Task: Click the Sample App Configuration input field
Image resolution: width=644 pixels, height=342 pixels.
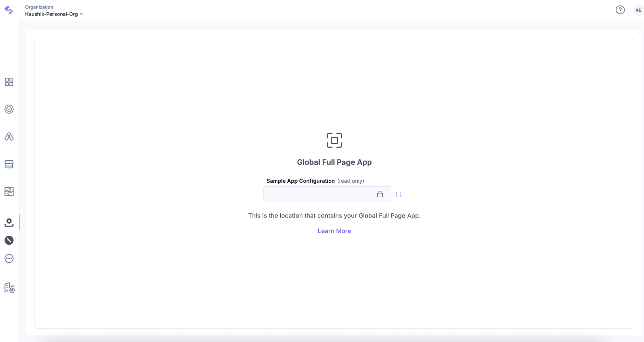Action: click(x=327, y=194)
